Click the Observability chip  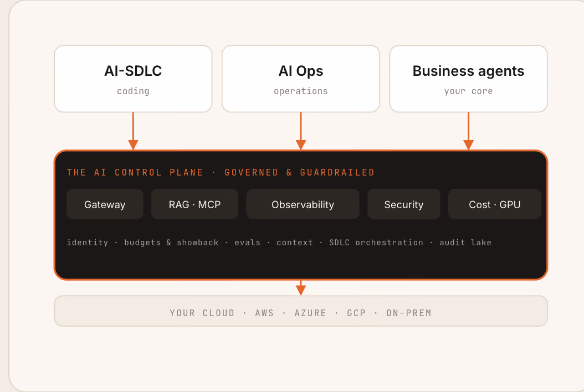303,204
